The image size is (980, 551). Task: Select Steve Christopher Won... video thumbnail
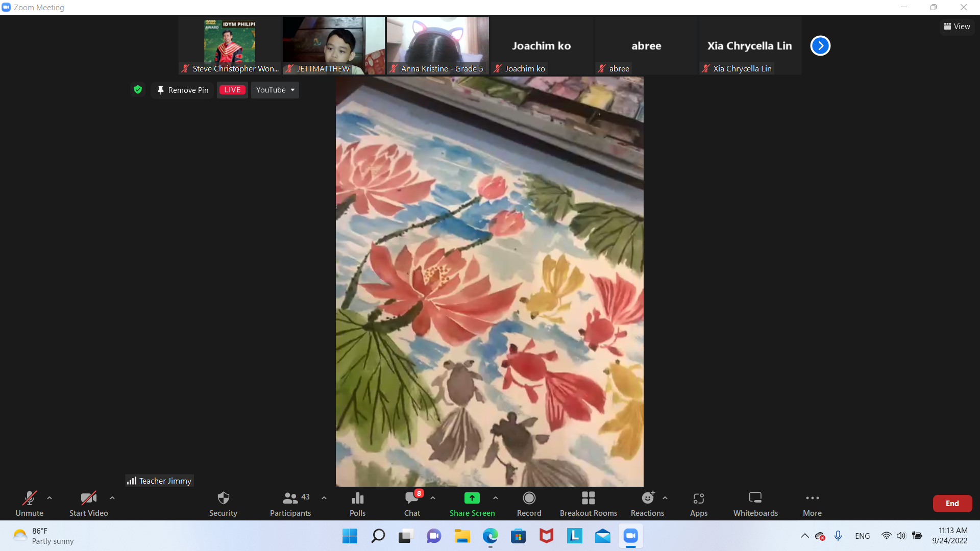[230, 46]
